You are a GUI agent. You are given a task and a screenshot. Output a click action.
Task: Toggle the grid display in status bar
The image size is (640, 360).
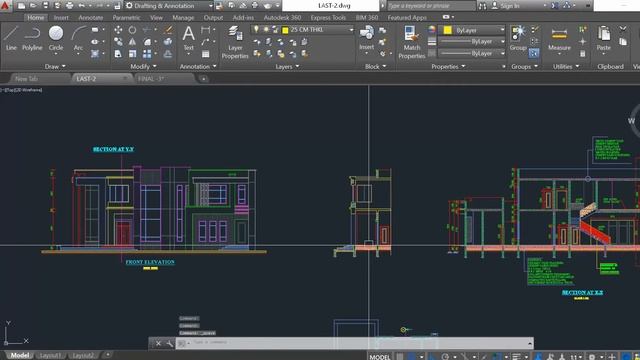[400, 356]
